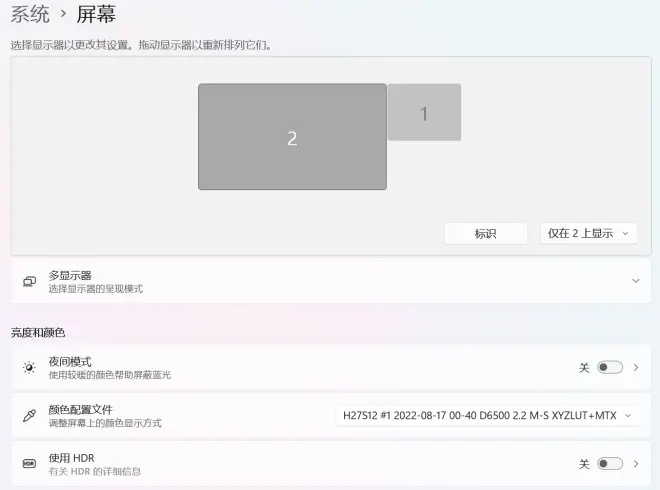Click the 颜色配置文件 eyedropper icon

coord(29,415)
